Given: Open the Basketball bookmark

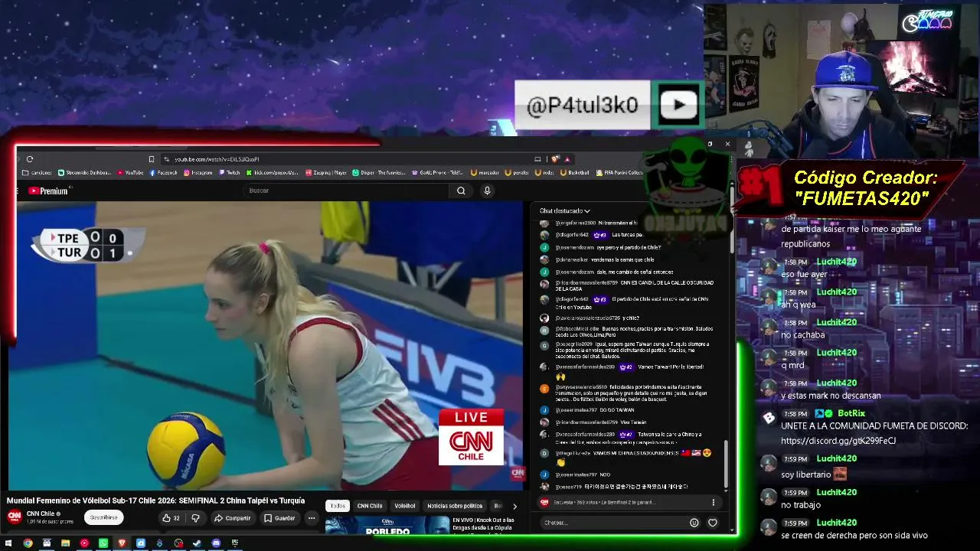Looking at the screenshot, I should (x=574, y=173).
